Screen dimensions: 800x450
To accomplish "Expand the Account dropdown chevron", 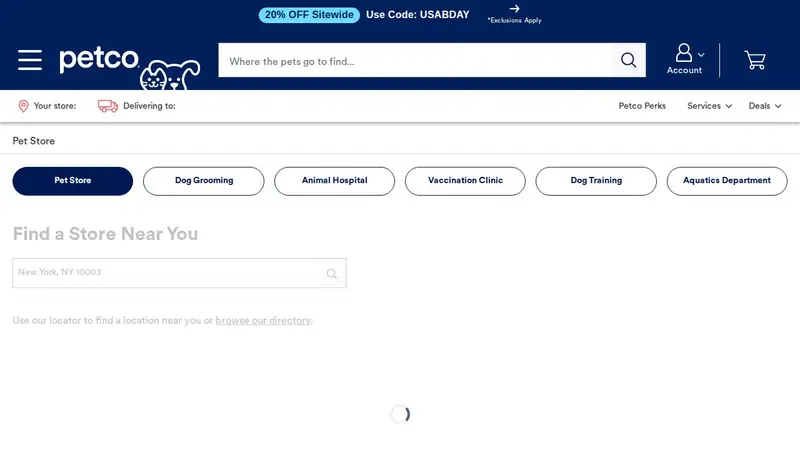I will pos(701,55).
